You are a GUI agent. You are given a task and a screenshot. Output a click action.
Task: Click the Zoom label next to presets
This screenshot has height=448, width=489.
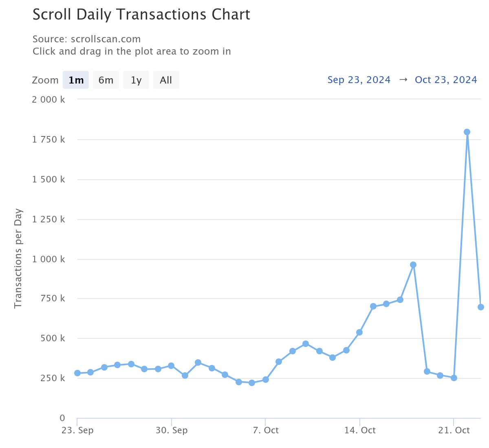pyautogui.click(x=45, y=80)
